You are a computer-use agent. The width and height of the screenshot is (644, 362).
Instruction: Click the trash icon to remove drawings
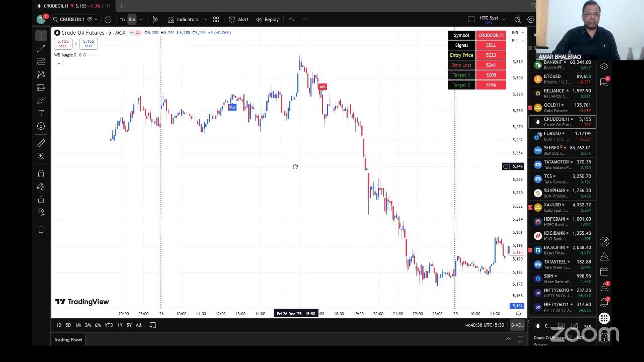pyautogui.click(x=41, y=229)
